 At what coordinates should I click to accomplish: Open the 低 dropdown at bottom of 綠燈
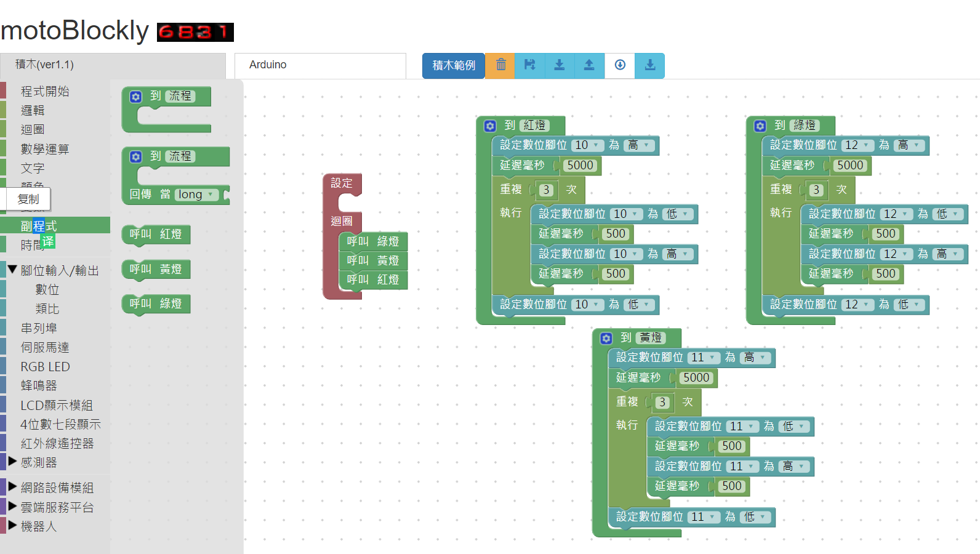coord(910,305)
